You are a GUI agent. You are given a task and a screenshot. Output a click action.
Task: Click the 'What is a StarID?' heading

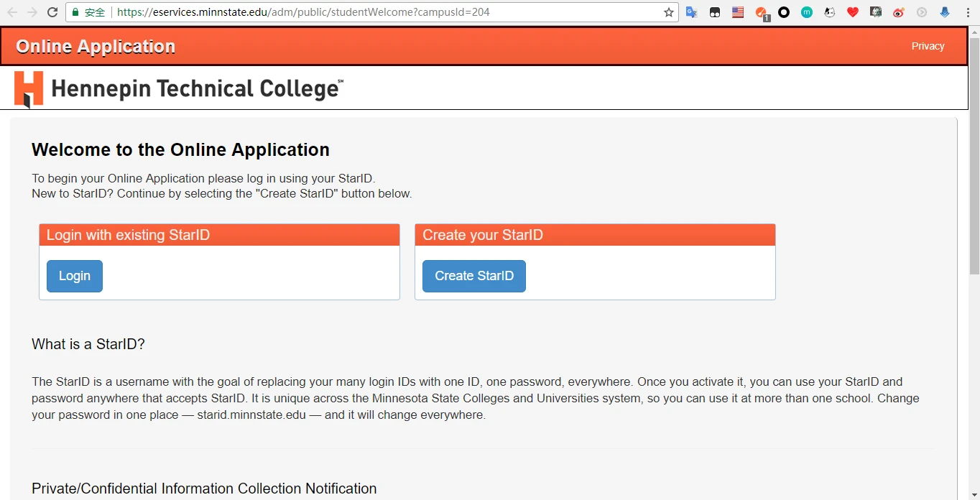pos(88,344)
